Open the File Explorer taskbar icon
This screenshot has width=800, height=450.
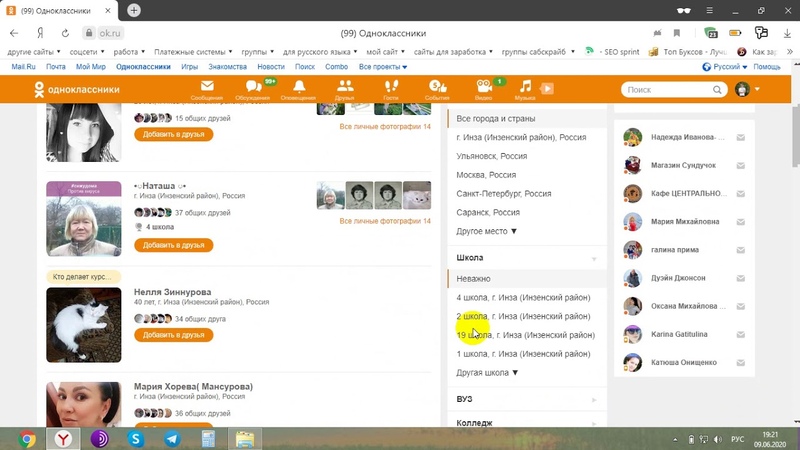245,439
